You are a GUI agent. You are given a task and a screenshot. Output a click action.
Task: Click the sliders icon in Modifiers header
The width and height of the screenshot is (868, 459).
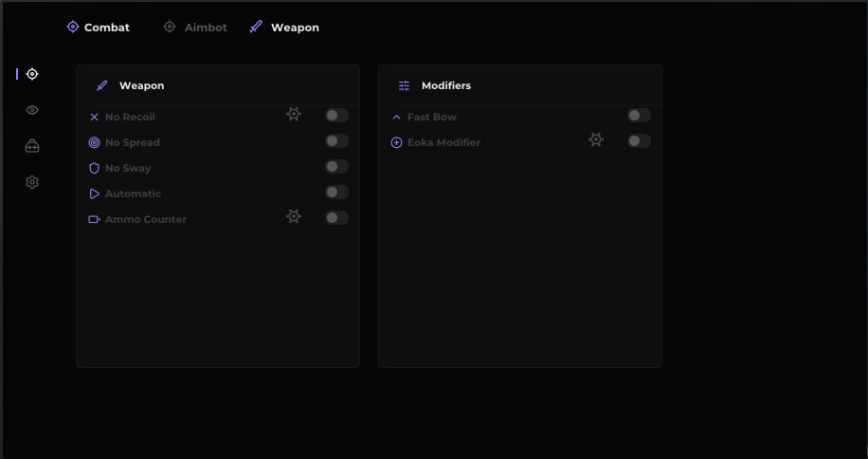click(404, 85)
